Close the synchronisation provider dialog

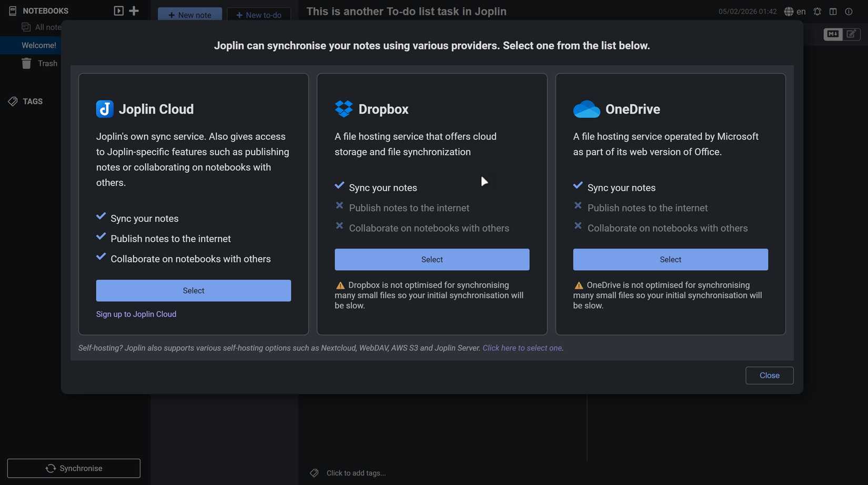(769, 375)
